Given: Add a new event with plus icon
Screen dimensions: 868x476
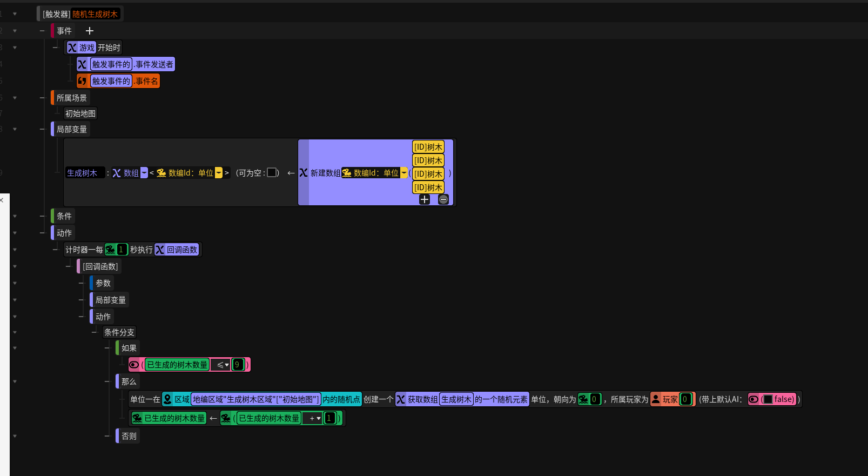Looking at the screenshot, I should (x=90, y=31).
